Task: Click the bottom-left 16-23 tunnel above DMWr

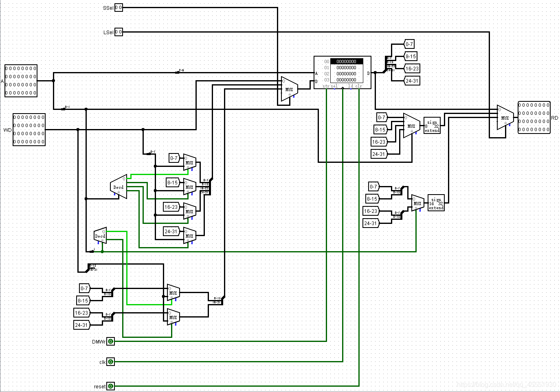Action: [x=82, y=313]
